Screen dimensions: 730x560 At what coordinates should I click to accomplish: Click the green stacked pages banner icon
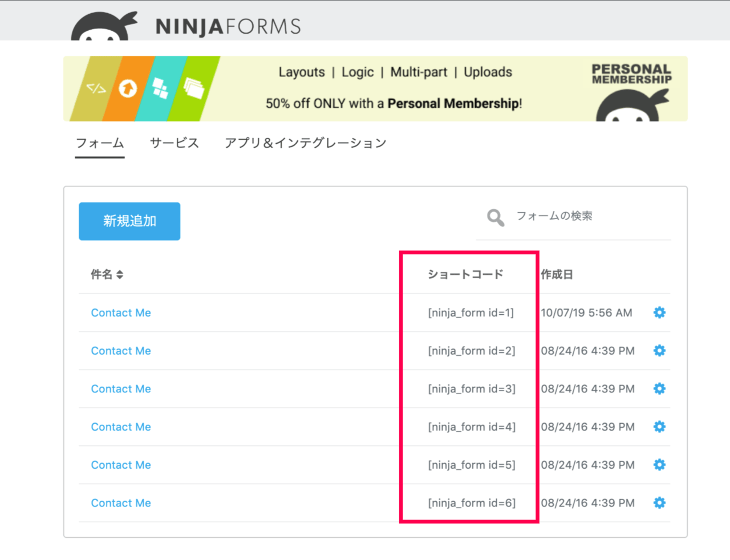[x=194, y=88]
